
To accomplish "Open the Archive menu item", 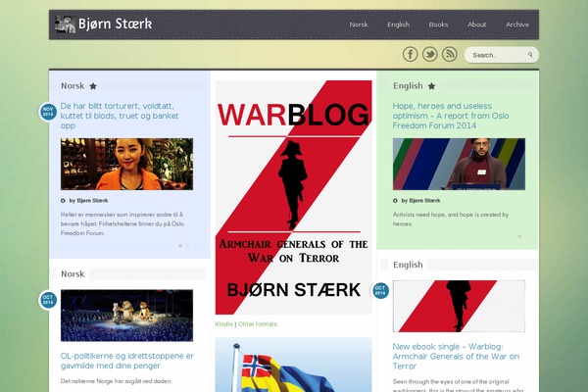I will pos(517,24).
